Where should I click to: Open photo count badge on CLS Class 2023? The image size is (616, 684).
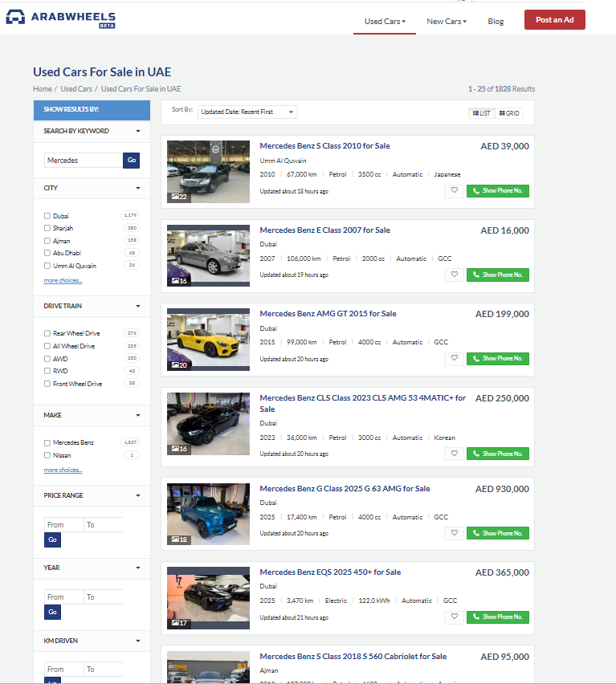[x=179, y=449]
